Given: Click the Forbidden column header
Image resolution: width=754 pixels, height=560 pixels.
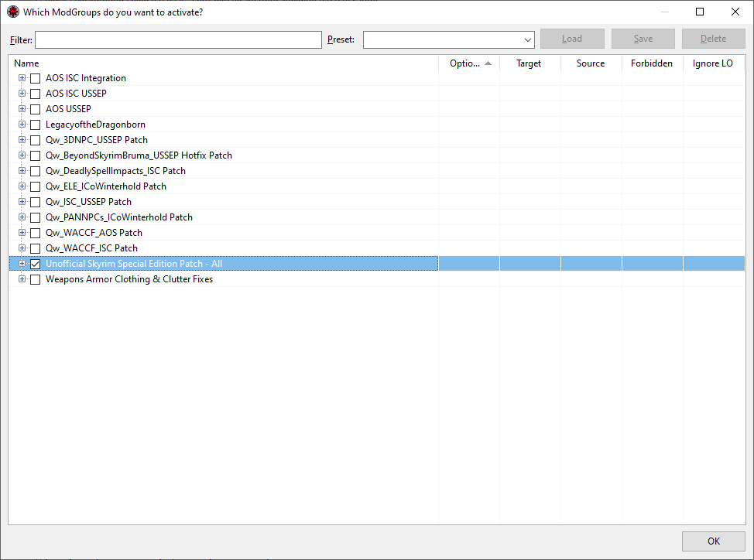Looking at the screenshot, I should pyautogui.click(x=652, y=63).
